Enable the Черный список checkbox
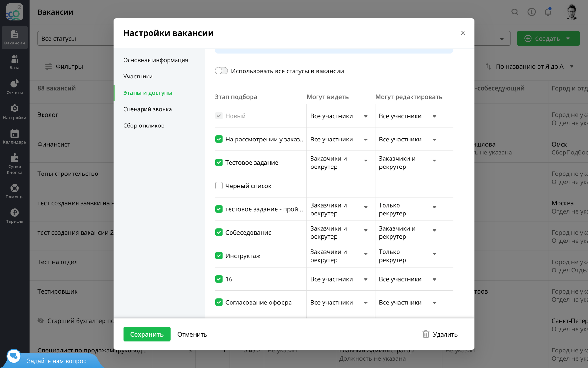 pos(219,186)
